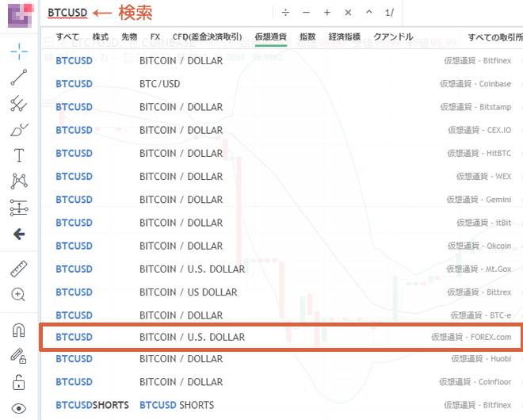The height and width of the screenshot is (420, 523).
Task: Select BTCUSD result from Bitstamp
Action: pos(282,107)
